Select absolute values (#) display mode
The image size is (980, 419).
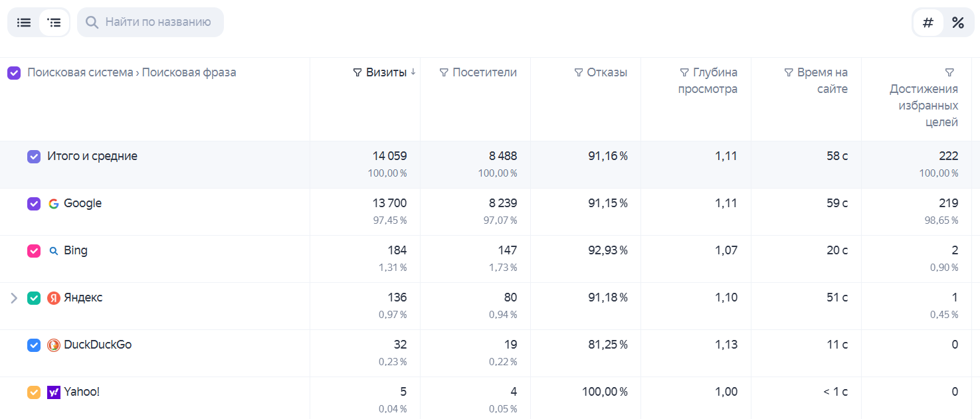pyautogui.click(x=928, y=23)
